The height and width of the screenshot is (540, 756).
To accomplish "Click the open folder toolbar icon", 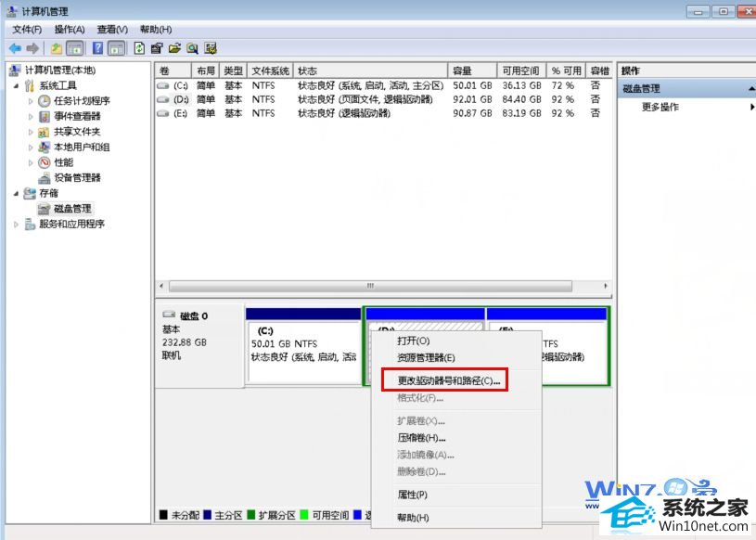I will tap(174, 48).
